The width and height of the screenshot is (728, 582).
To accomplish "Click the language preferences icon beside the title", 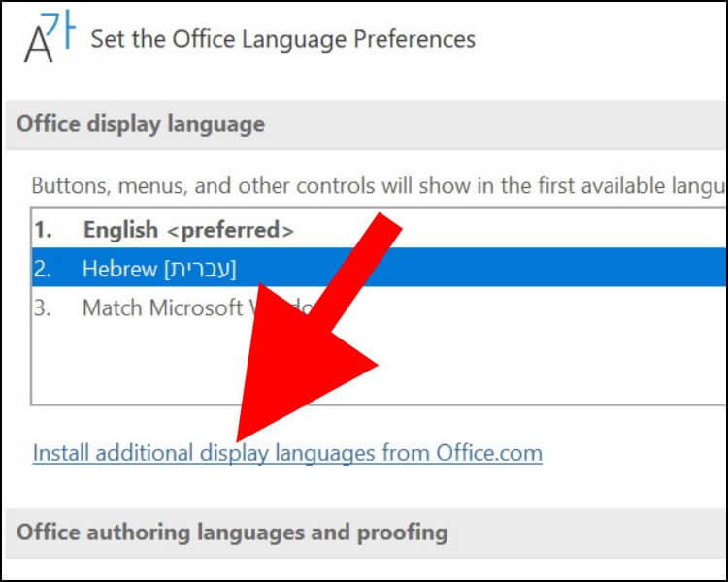I will coord(50,36).
